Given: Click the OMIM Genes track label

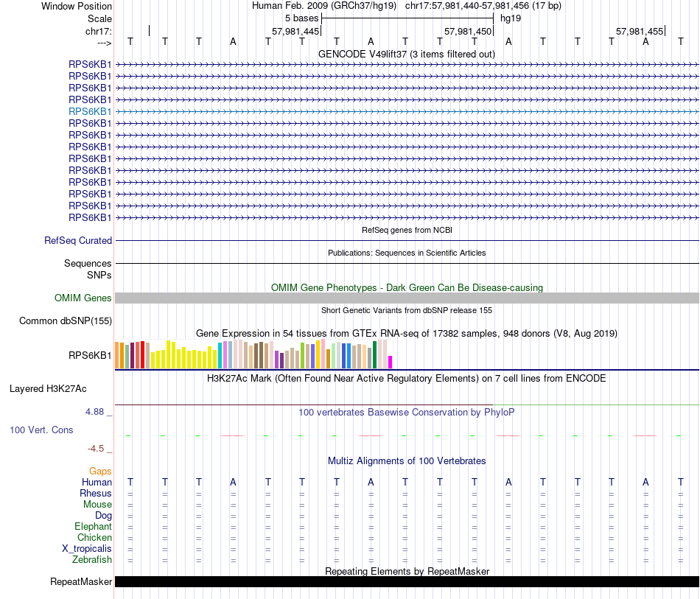Looking at the screenshot, I should click(83, 298).
